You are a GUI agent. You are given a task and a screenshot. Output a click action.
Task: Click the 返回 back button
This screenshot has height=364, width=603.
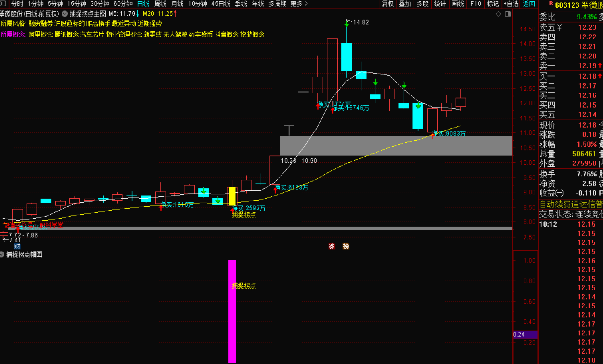(528, 4)
